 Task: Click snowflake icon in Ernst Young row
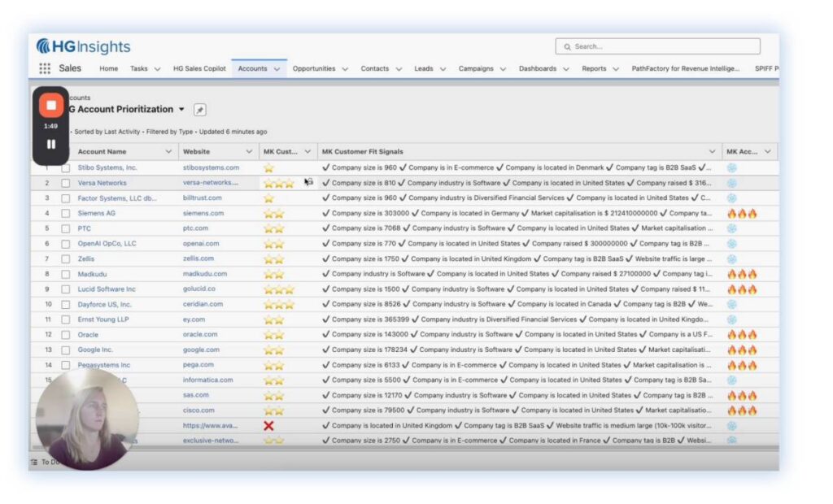tap(732, 319)
